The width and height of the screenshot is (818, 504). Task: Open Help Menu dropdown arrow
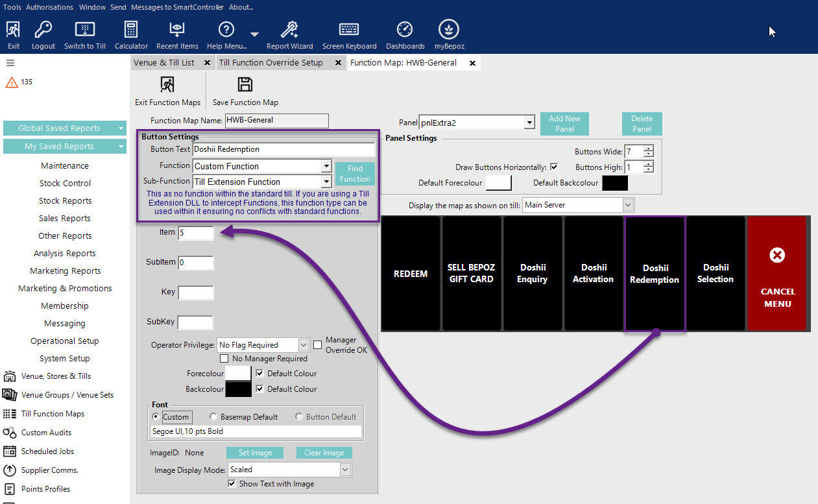pyautogui.click(x=254, y=34)
